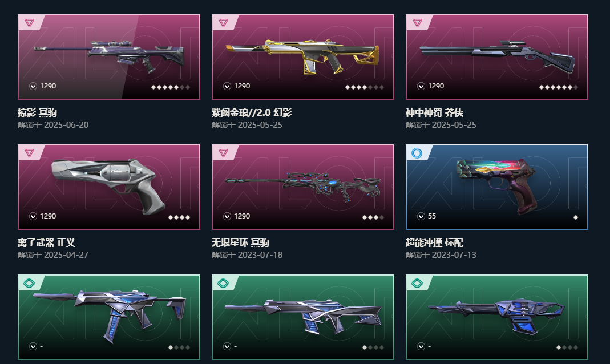The image size is (610, 364).
Task: Select the 掠影 冥驹 sniper rifle thumbnail
Action: [x=109, y=57]
